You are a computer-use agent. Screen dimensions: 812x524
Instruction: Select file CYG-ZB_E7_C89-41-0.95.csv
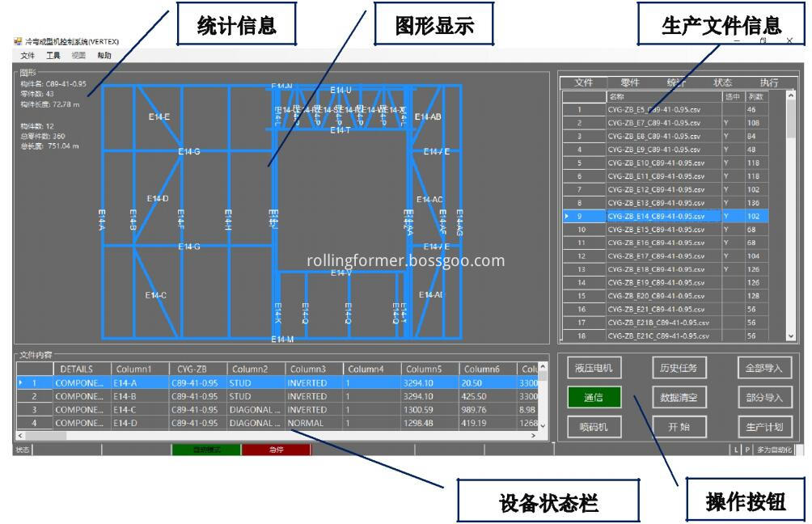pos(665,123)
